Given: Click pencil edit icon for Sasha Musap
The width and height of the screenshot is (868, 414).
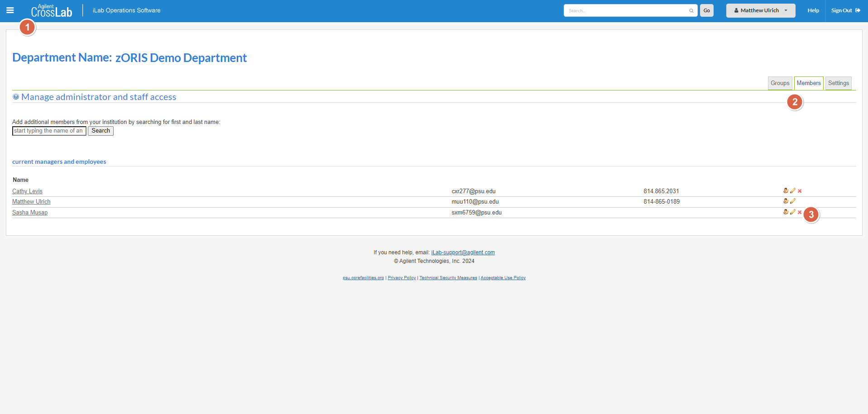Looking at the screenshot, I should (x=793, y=212).
